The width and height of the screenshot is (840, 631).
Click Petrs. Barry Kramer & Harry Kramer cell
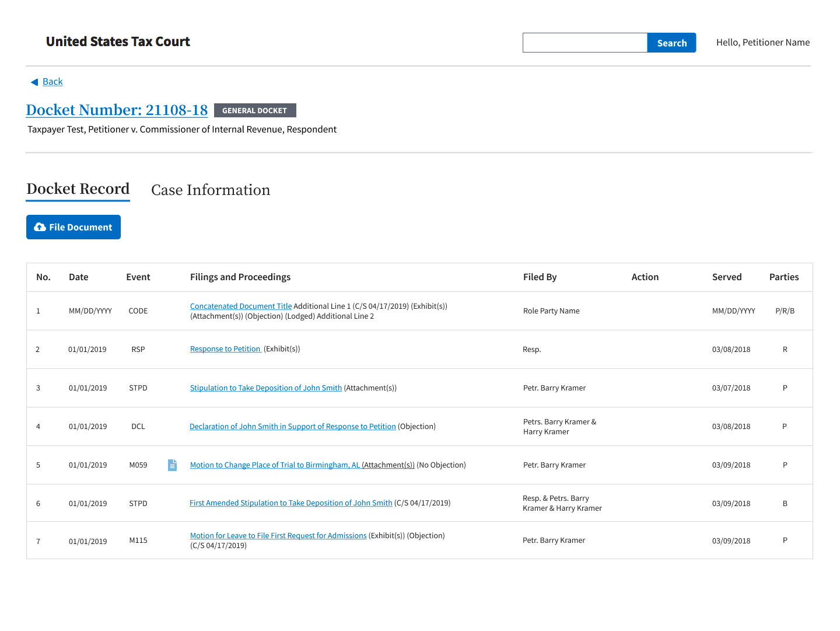560,427
